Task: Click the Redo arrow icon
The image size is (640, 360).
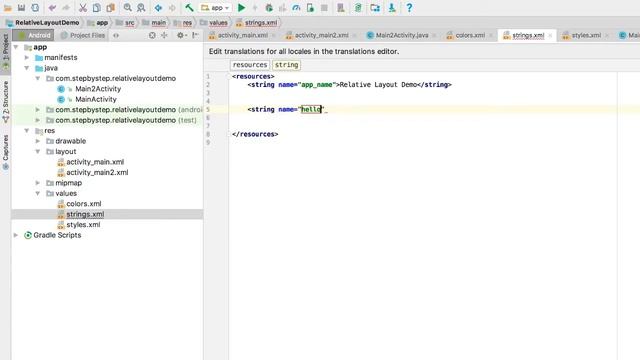Action: point(66,7)
